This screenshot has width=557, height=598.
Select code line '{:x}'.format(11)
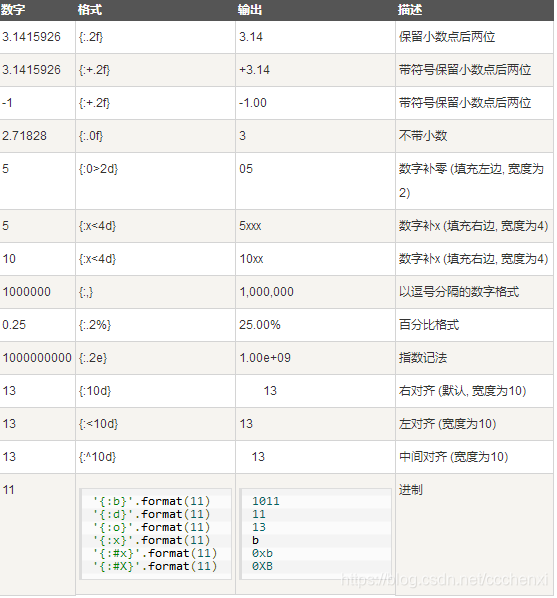152,540
